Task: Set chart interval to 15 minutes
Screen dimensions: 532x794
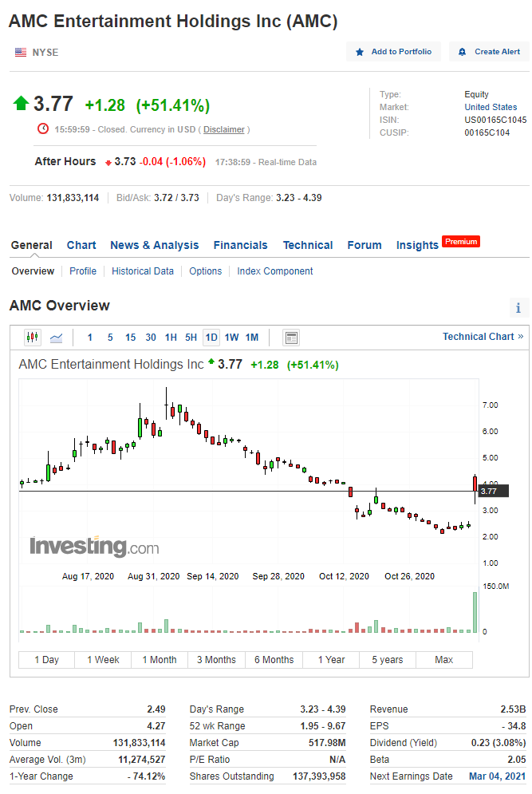Action: pyautogui.click(x=130, y=338)
